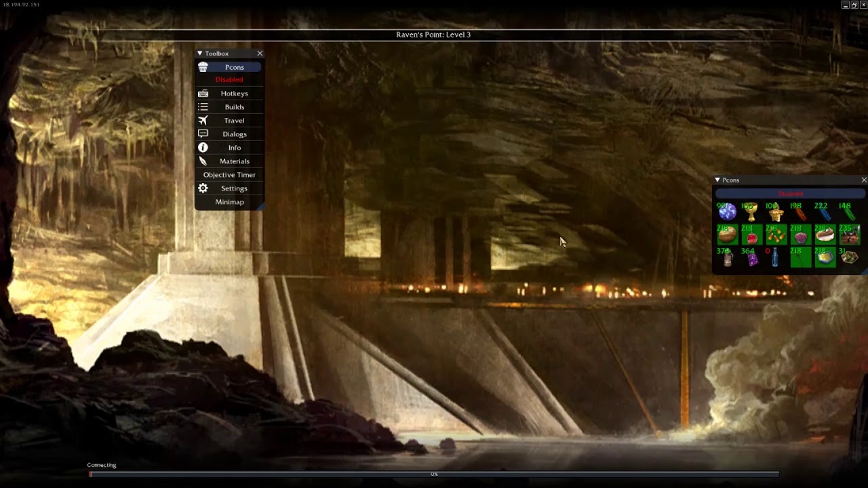Minimize the game window
Screen dimensions: 868x488
846,5
